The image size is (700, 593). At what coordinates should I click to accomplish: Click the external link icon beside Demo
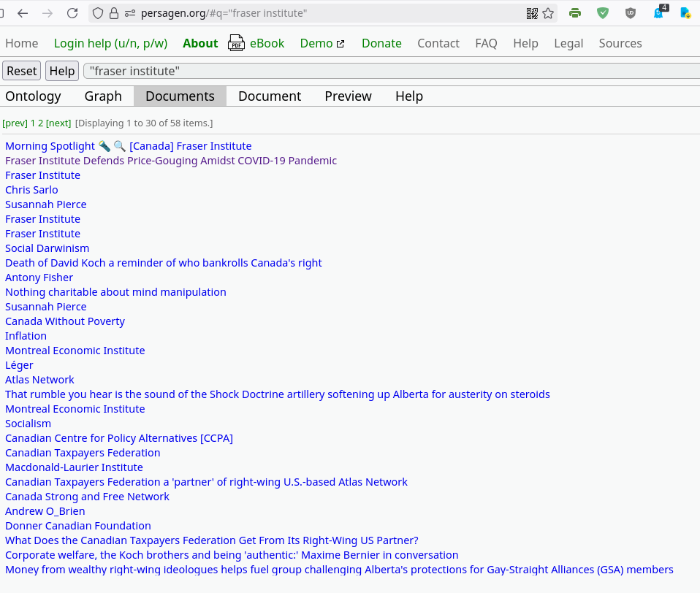[341, 44]
